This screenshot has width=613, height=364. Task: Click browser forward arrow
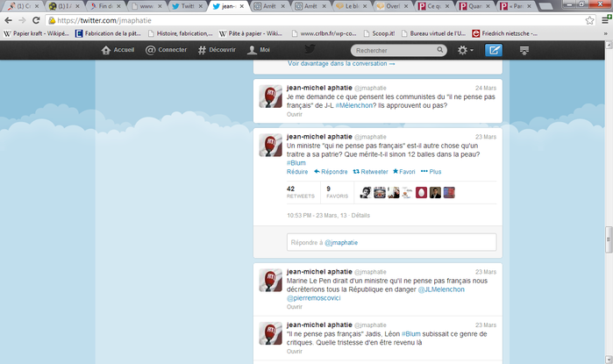coord(22,20)
